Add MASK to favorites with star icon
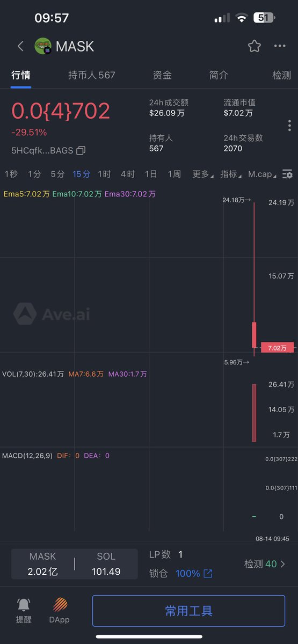The image size is (298, 644). point(255,46)
